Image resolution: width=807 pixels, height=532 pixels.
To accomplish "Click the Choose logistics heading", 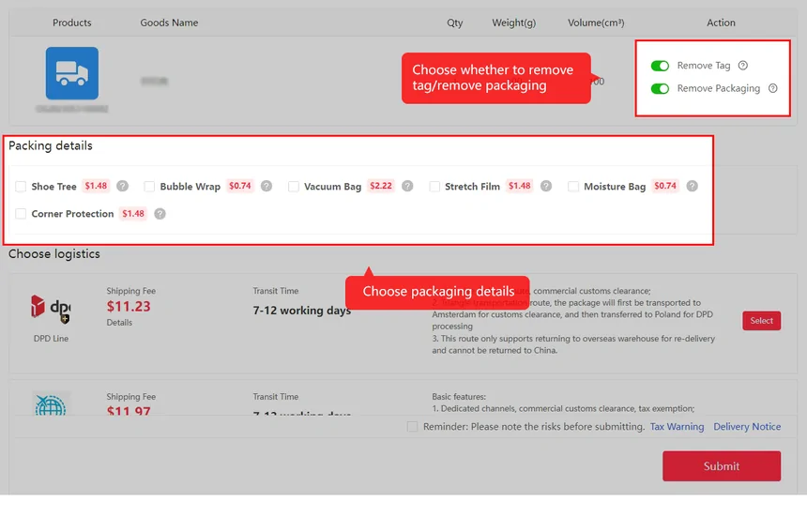I will tap(54, 253).
